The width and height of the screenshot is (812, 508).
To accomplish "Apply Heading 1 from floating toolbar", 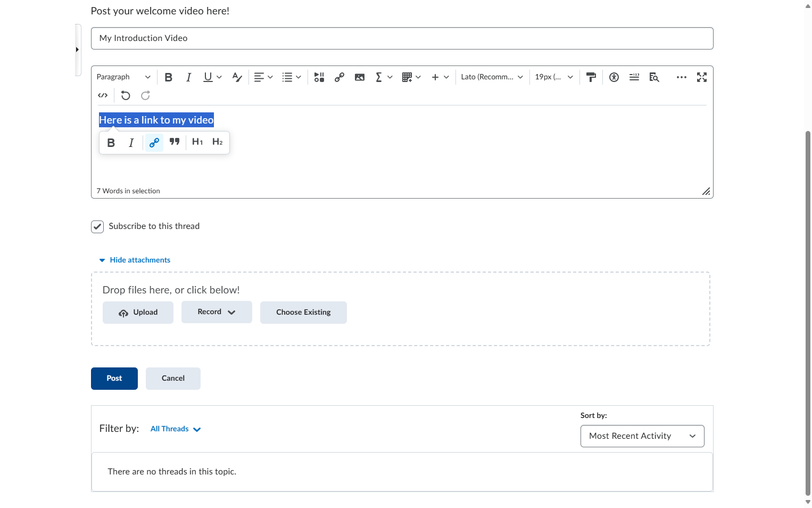I will point(197,142).
